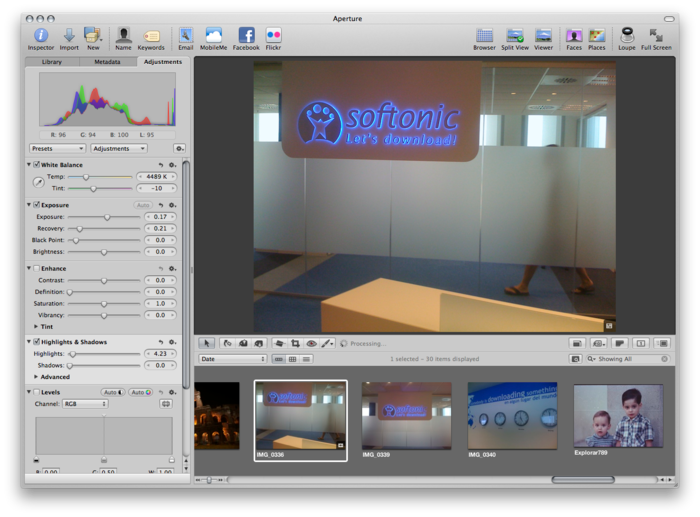This screenshot has height=517, width=700.
Task: Expand the Advanced disclosure triangle
Action: 37,377
